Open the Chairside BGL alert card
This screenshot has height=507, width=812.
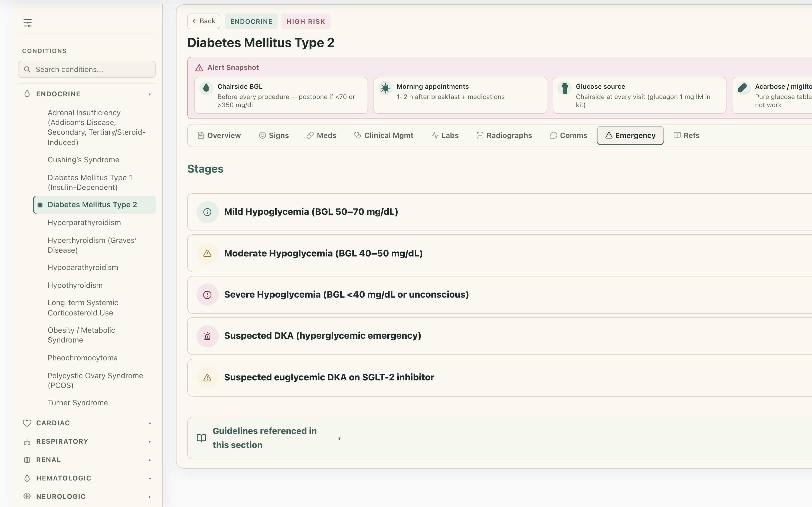pyautogui.click(x=281, y=96)
